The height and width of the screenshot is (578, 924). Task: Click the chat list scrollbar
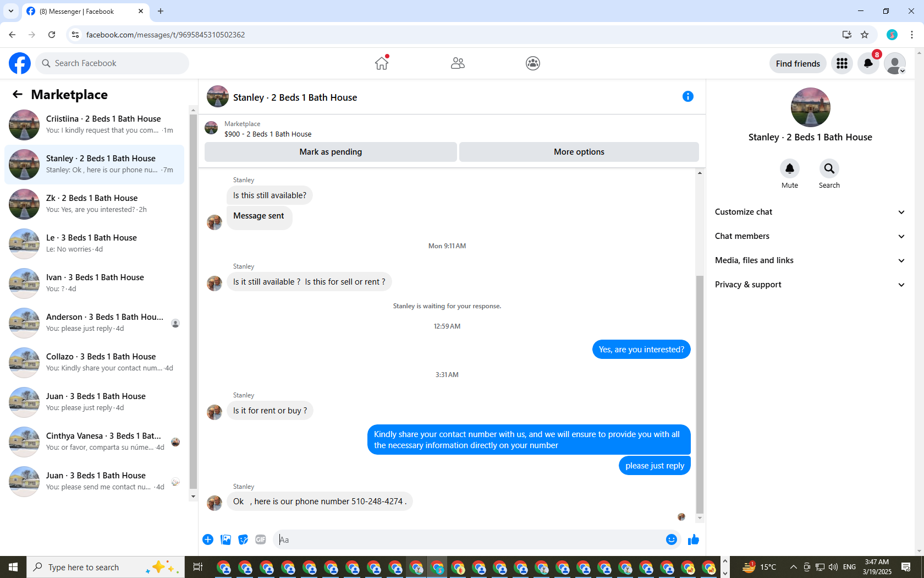(193, 302)
